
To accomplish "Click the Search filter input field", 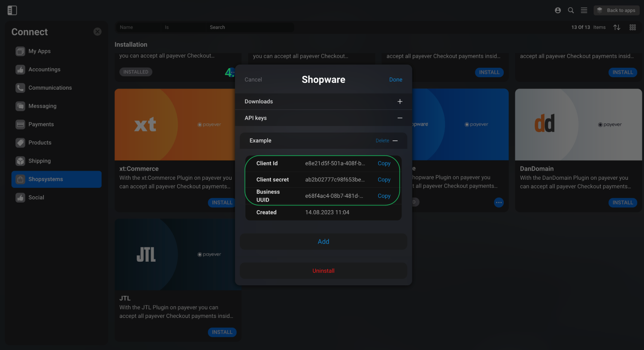I will click(250, 27).
